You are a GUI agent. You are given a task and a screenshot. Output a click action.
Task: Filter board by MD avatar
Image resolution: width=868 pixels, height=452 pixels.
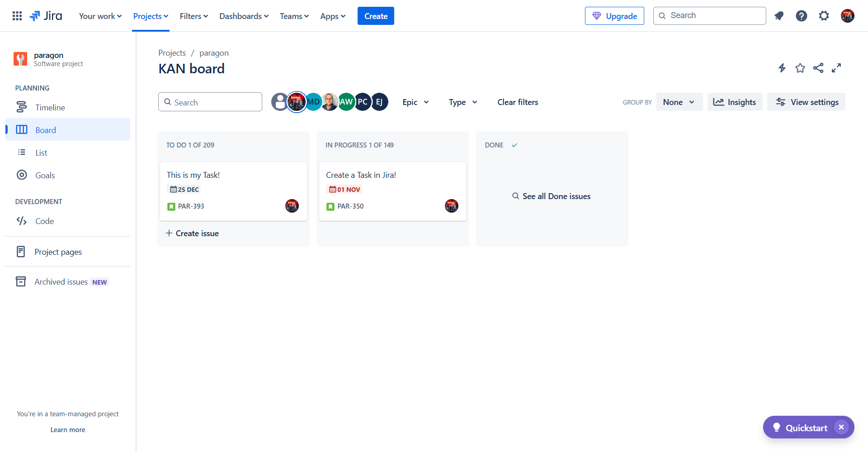click(313, 102)
